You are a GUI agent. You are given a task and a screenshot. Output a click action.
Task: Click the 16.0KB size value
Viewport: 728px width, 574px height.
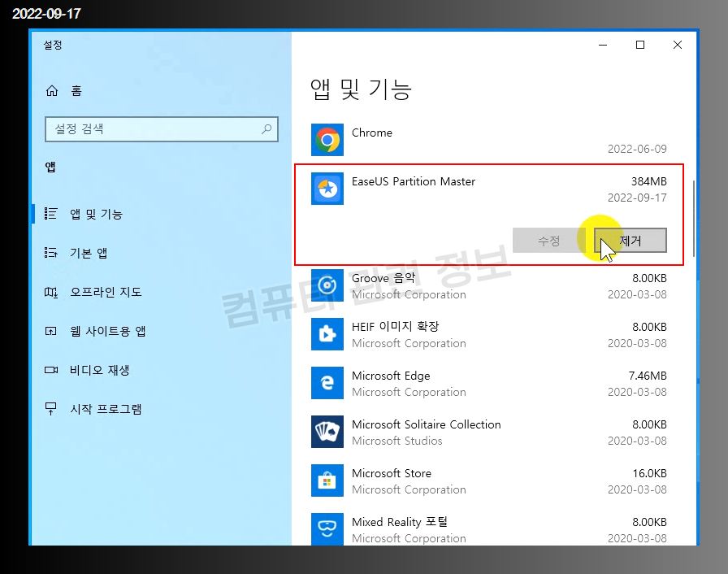(x=649, y=473)
